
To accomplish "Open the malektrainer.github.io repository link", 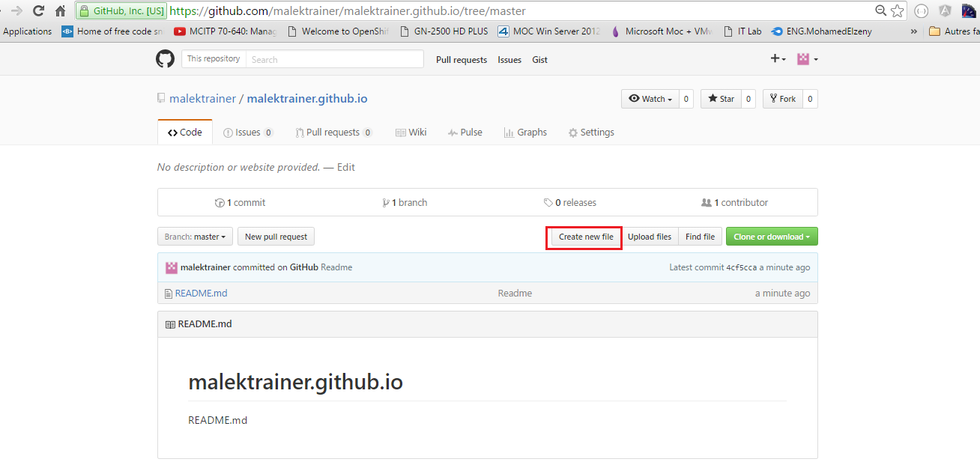I will click(307, 99).
